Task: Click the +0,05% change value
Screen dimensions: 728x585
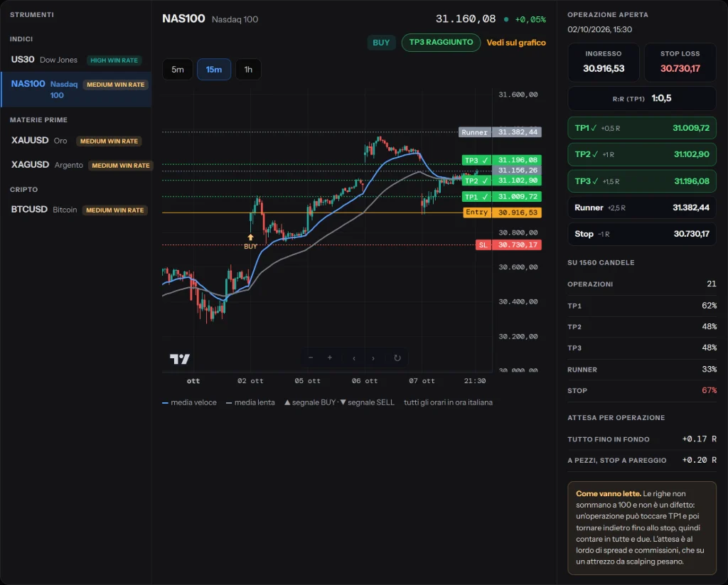Action: coord(530,19)
